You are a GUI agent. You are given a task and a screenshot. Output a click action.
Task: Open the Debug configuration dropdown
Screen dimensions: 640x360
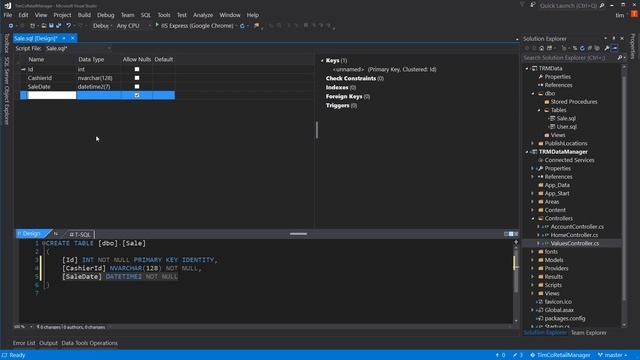coord(102,25)
